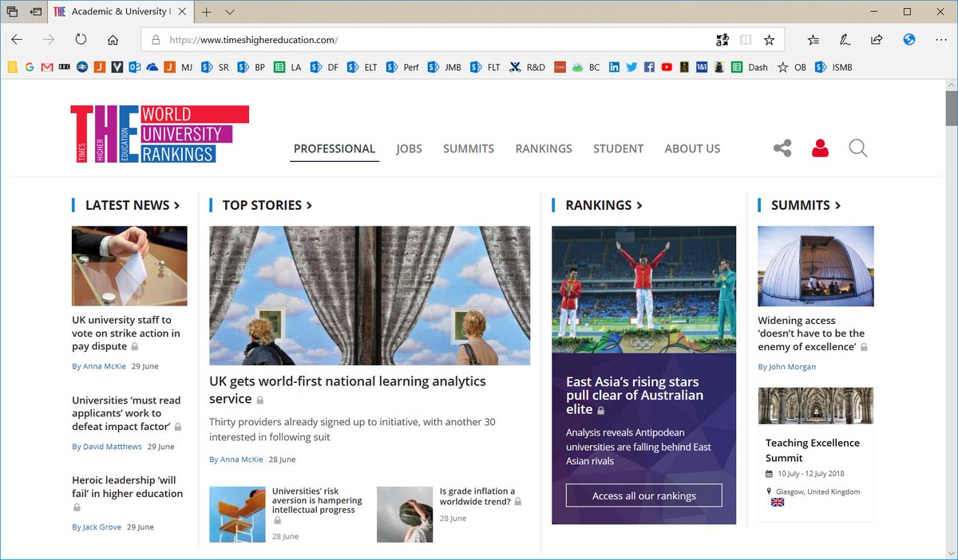This screenshot has width=958, height=560.
Task: Go back to the previous page
Action: tap(17, 40)
